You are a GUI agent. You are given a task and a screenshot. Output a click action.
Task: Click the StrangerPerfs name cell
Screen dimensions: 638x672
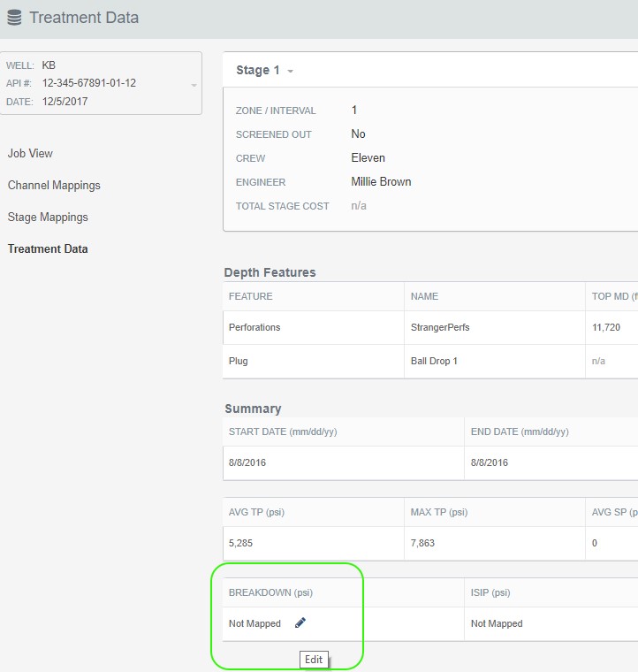[440, 327]
